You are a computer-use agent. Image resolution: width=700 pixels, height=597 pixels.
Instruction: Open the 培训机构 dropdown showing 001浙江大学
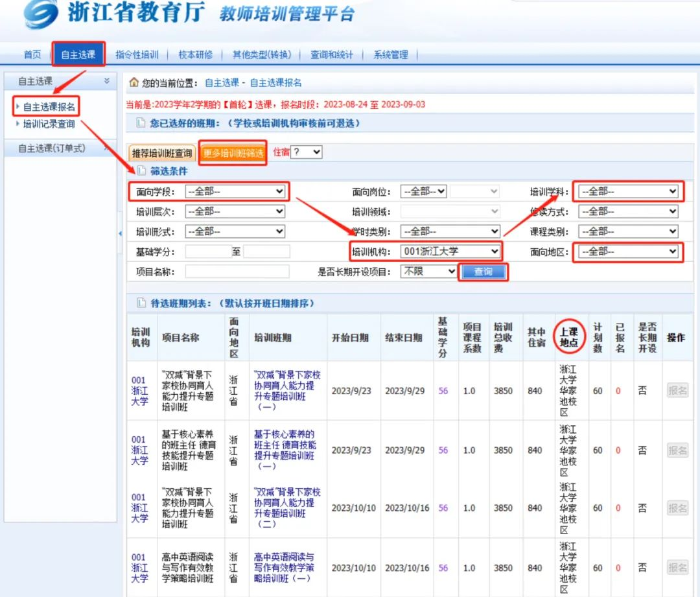450,252
